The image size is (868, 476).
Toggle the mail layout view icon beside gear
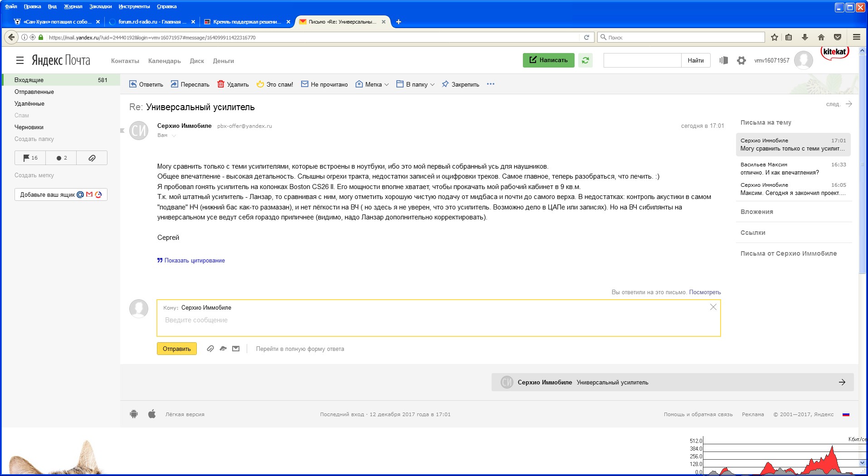pyautogui.click(x=723, y=60)
